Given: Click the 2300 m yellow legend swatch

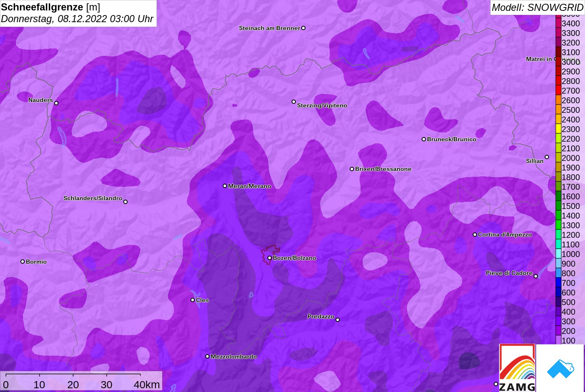Looking at the screenshot, I should (x=558, y=129).
